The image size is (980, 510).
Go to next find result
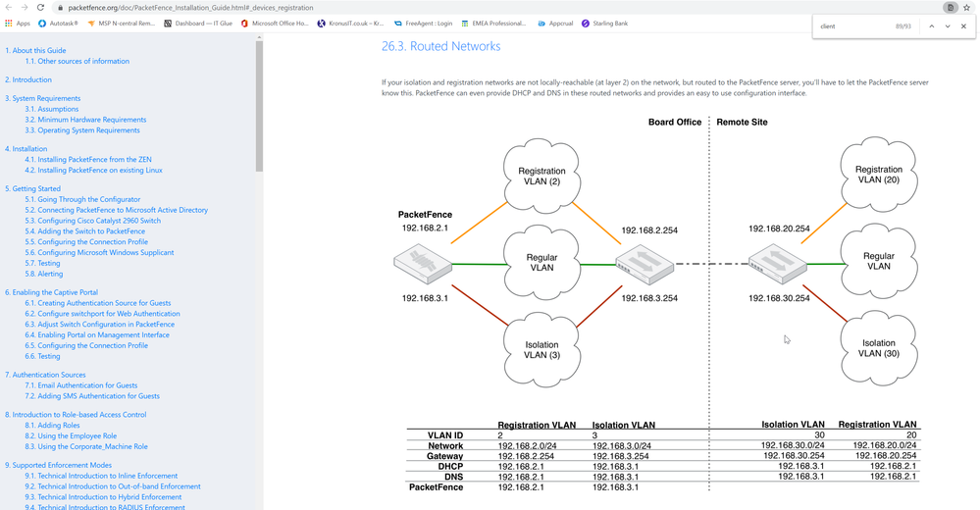click(948, 26)
